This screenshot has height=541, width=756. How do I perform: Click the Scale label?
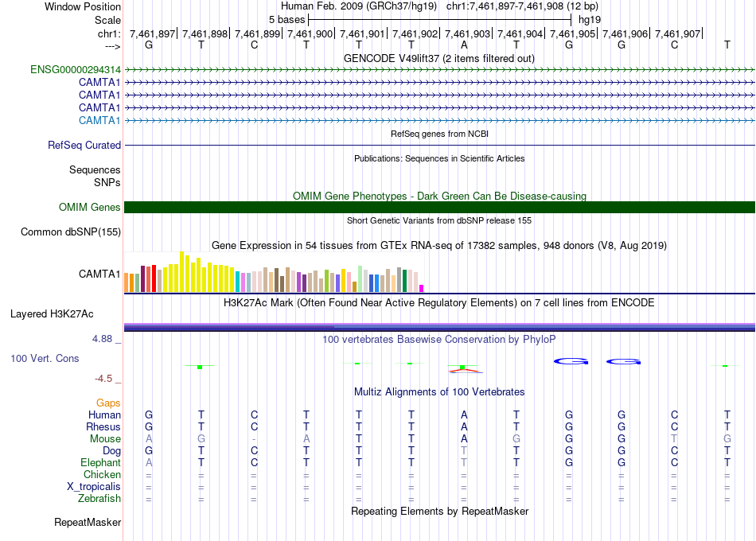pyautogui.click(x=107, y=20)
